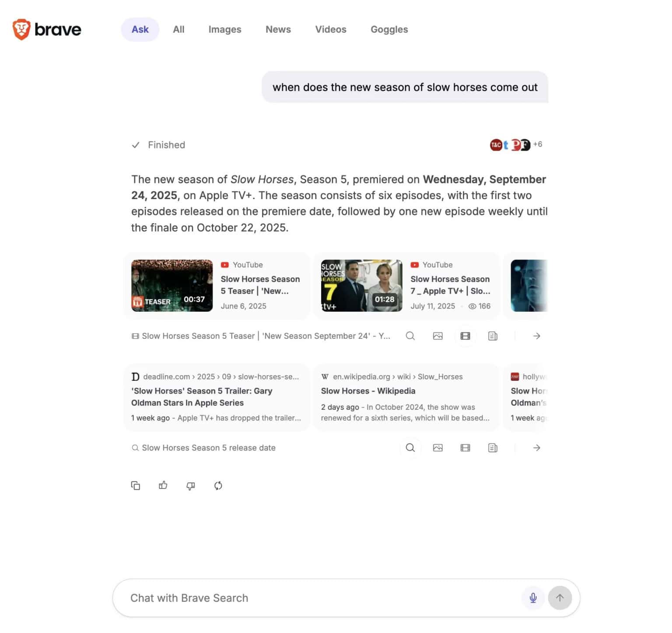The height and width of the screenshot is (633, 672).
Task: Give the answer a thumbs down
Action: coord(191,485)
